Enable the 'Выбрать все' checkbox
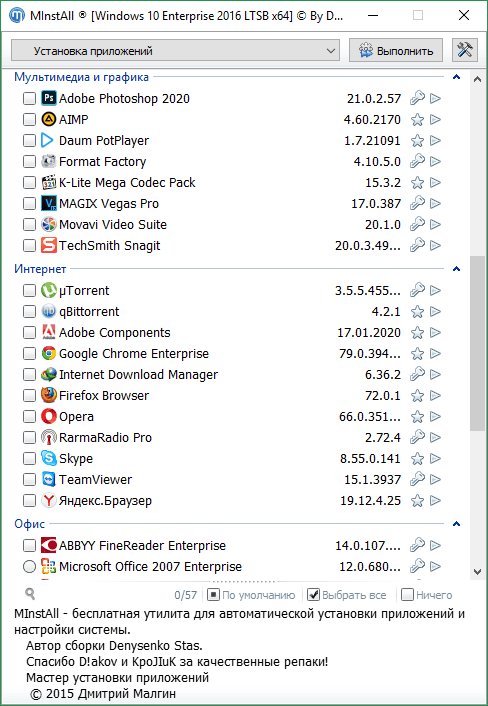This screenshot has width=488, height=706. coord(313,595)
